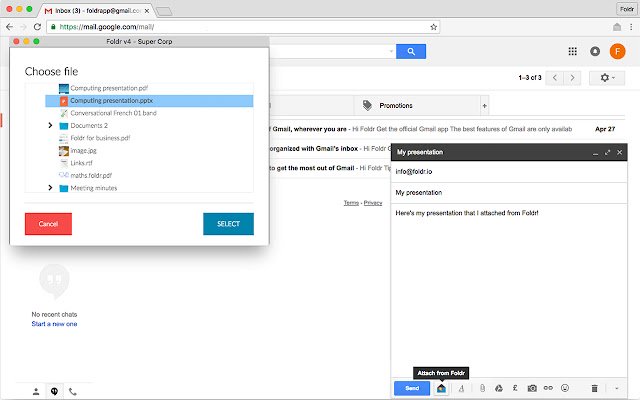Open phone calls icon in chat bar
640x400 pixels.
73,391
